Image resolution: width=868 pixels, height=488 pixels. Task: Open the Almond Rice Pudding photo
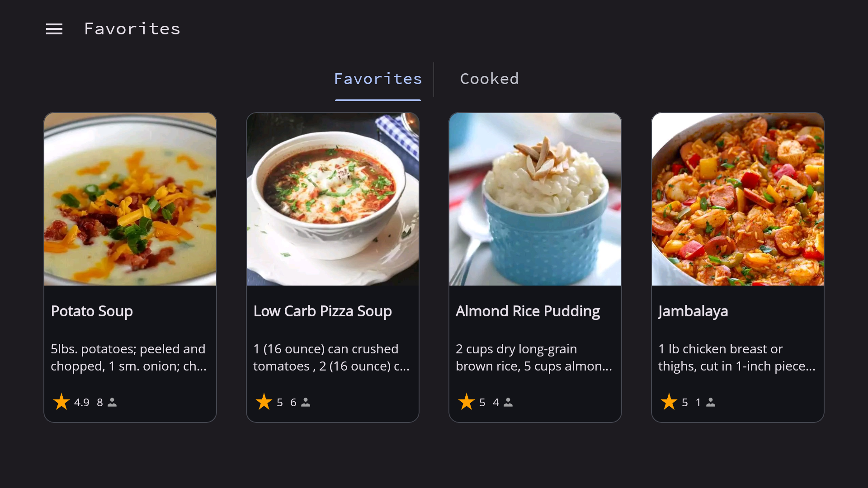pyautogui.click(x=535, y=199)
